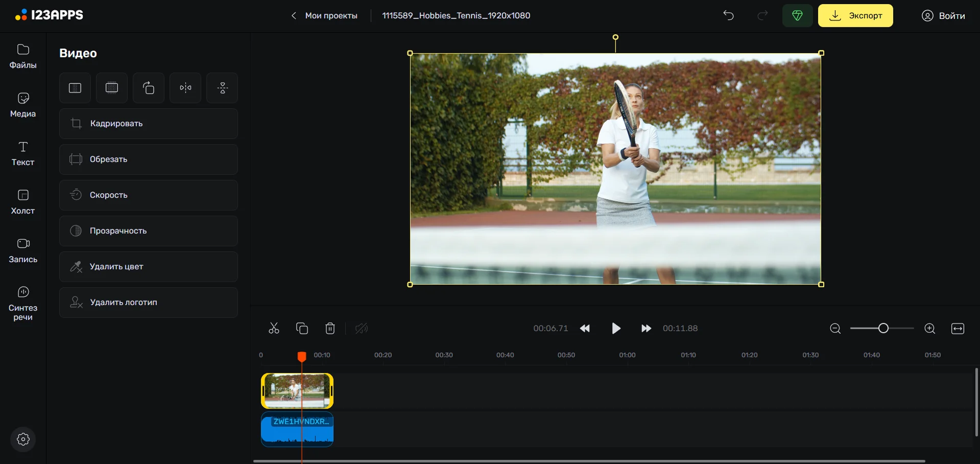Click the rotate video icon

click(x=149, y=88)
